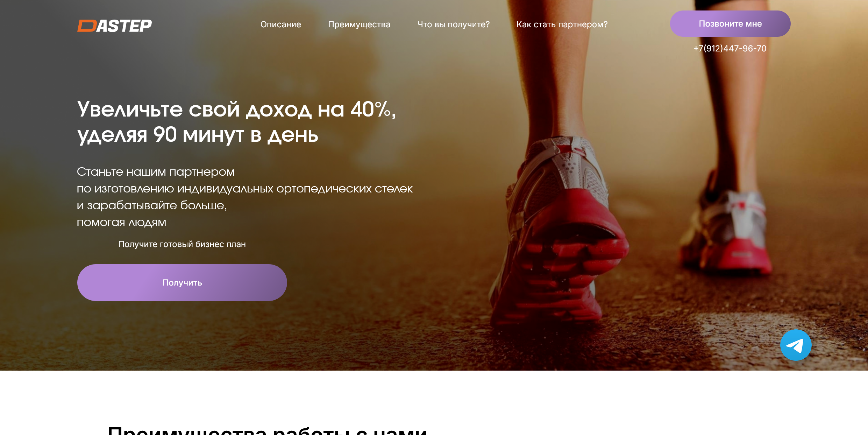
Task: Go to the Описание section
Action: pyautogui.click(x=280, y=24)
